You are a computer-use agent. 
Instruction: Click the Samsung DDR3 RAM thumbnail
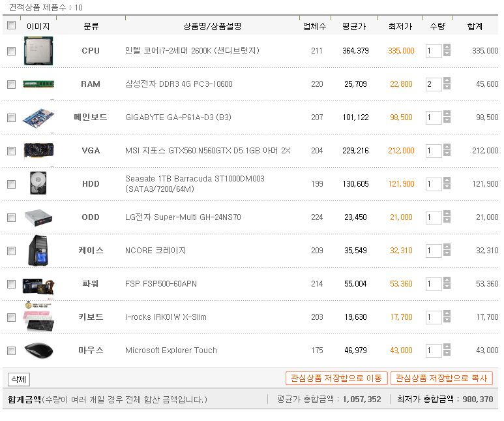(38, 84)
